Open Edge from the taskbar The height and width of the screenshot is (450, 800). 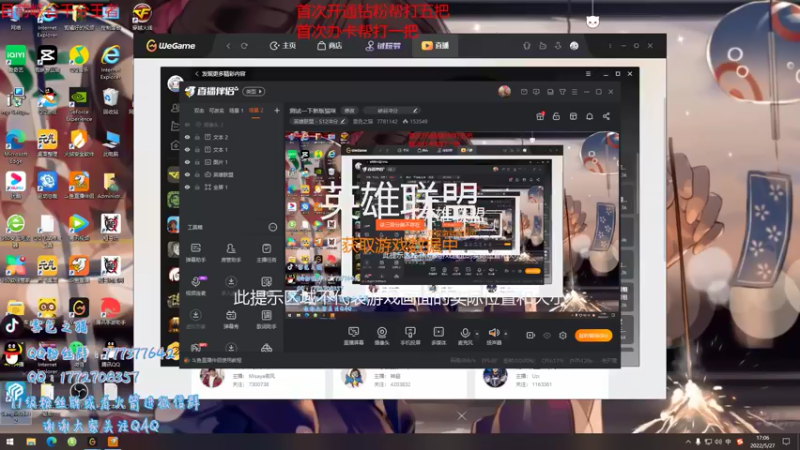(x=52, y=441)
